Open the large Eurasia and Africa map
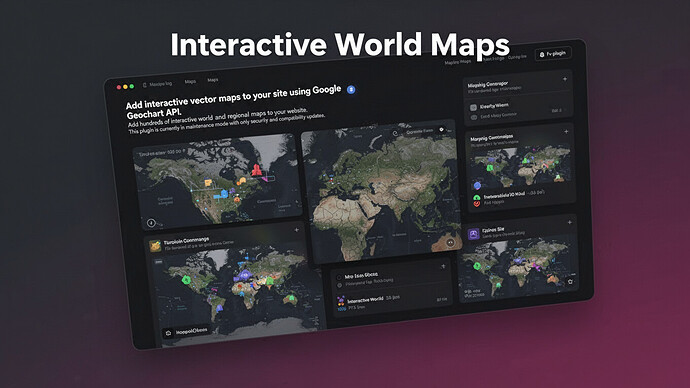690x388 pixels. (x=381, y=192)
